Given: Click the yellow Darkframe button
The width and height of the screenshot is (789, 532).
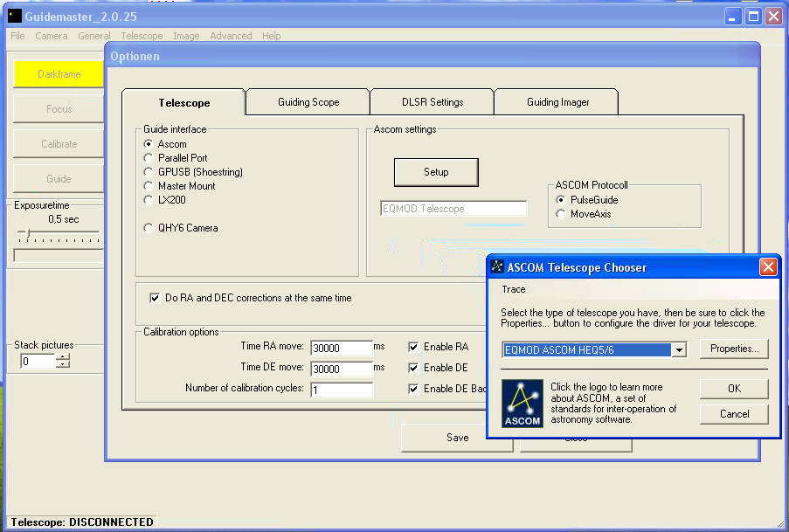Looking at the screenshot, I should click(x=59, y=74).
